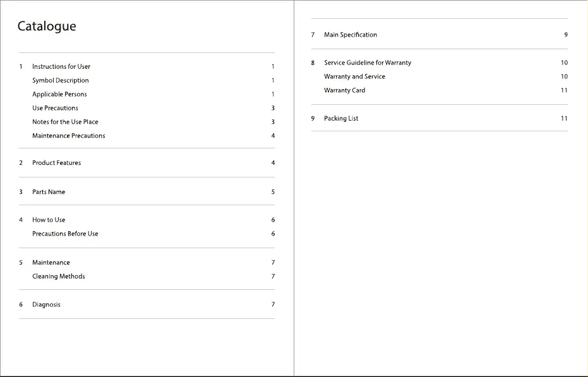Open the Diagnosis chapter entry
Image resolution: width=588 pixels, height=377 pixels.
pos(46,304)
